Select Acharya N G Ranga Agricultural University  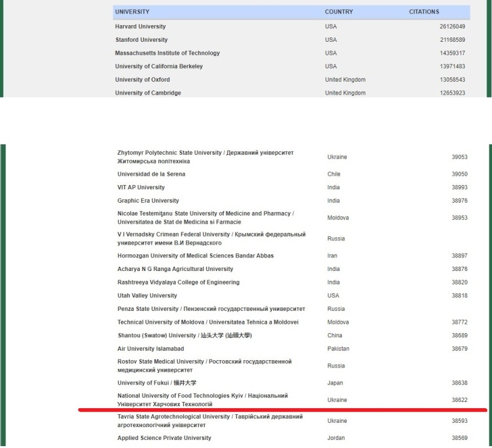pos(175,269)
